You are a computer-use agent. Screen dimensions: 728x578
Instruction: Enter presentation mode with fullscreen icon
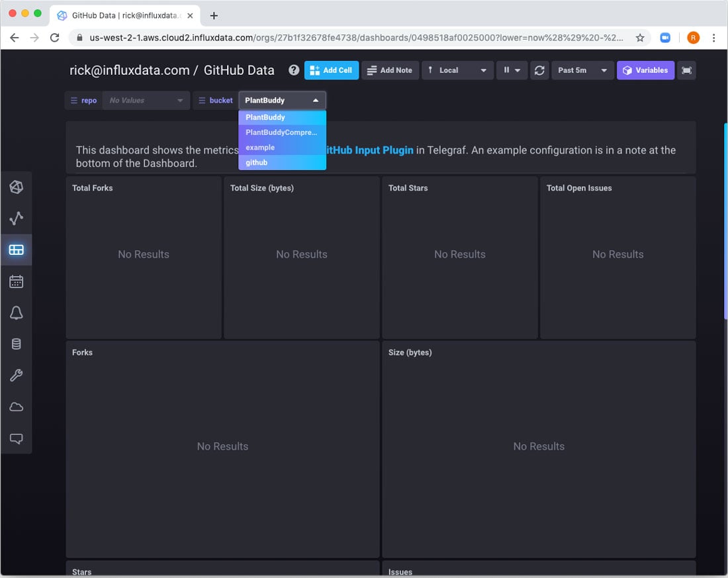pos(687,70)
